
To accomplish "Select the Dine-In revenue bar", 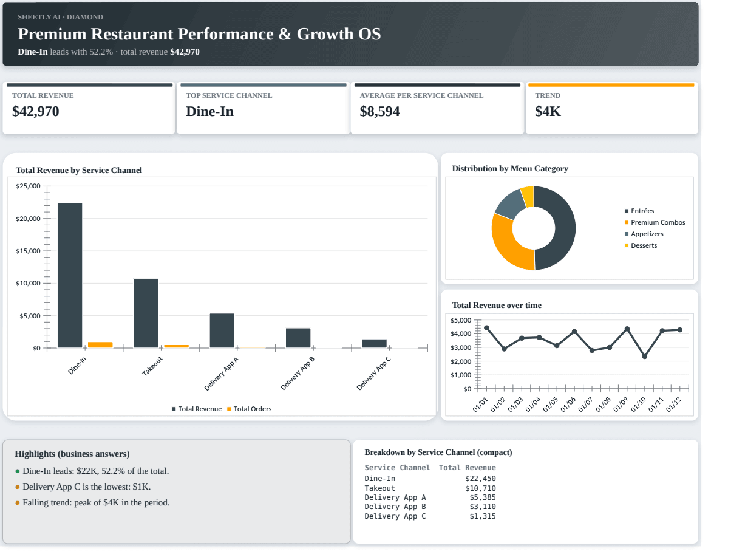I will pyautogui.click(x=70, y=275).
